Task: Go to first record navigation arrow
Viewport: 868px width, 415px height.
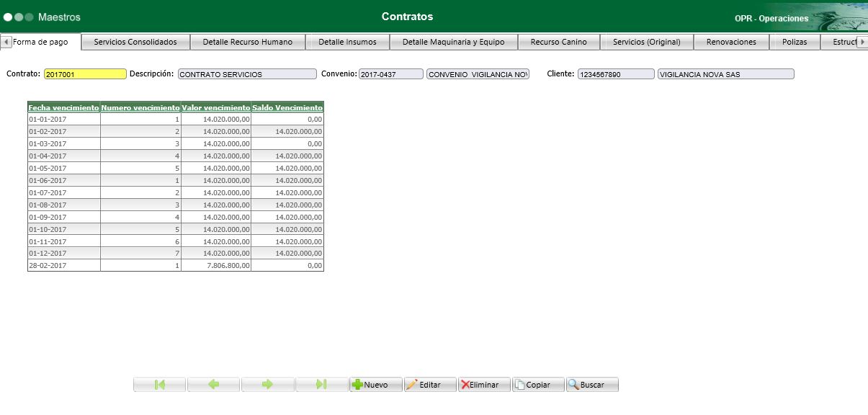Action: point(160,385)
